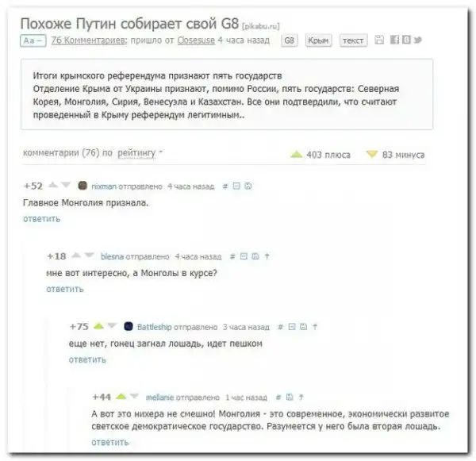Viewport: 476px width, 461px height.
Task: Share the post on Facebook
Action: click(394, 40)
